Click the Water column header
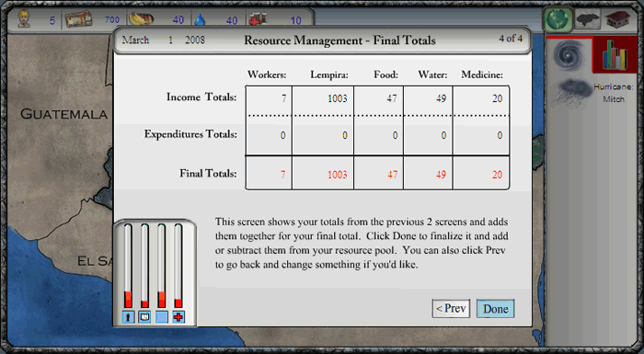The width and height of the screenshot is (644, 354). (433, 74)
